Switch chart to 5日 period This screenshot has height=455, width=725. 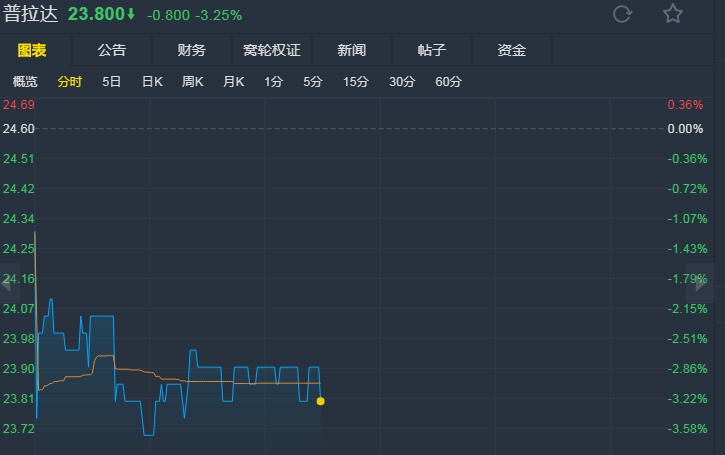pos(112,82)
